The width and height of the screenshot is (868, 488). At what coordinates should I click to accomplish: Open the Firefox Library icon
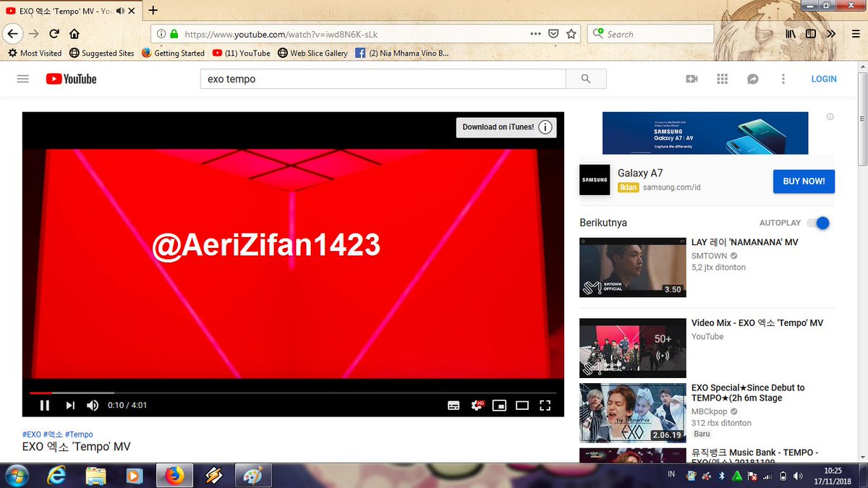tap(791, 34)
